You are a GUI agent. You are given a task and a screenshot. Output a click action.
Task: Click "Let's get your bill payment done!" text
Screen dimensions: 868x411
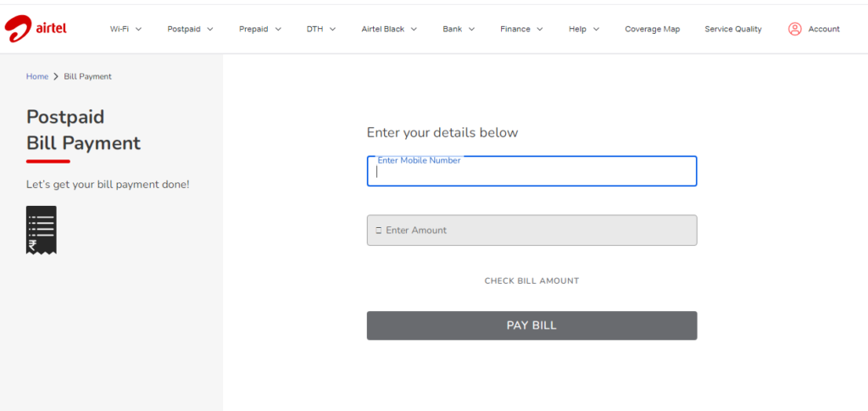tap(108, 184)
